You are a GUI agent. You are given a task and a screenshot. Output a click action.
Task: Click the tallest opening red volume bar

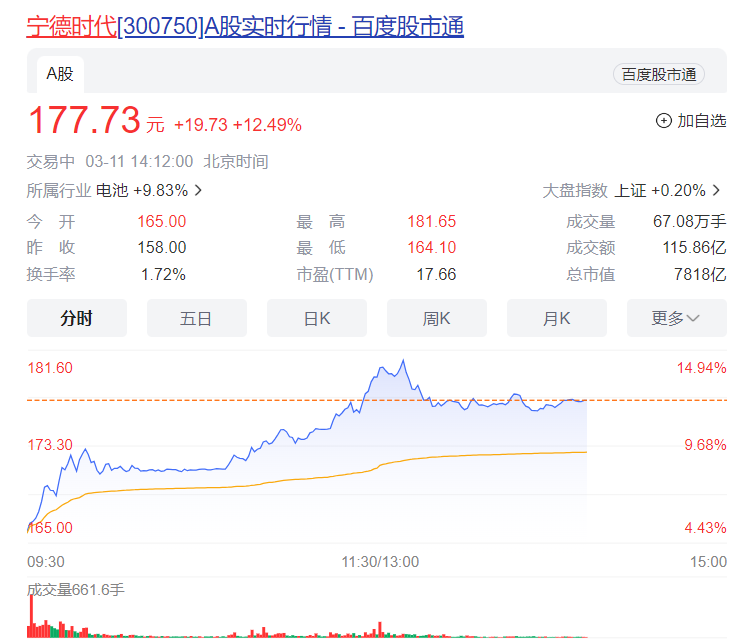(x=32, y=616)
